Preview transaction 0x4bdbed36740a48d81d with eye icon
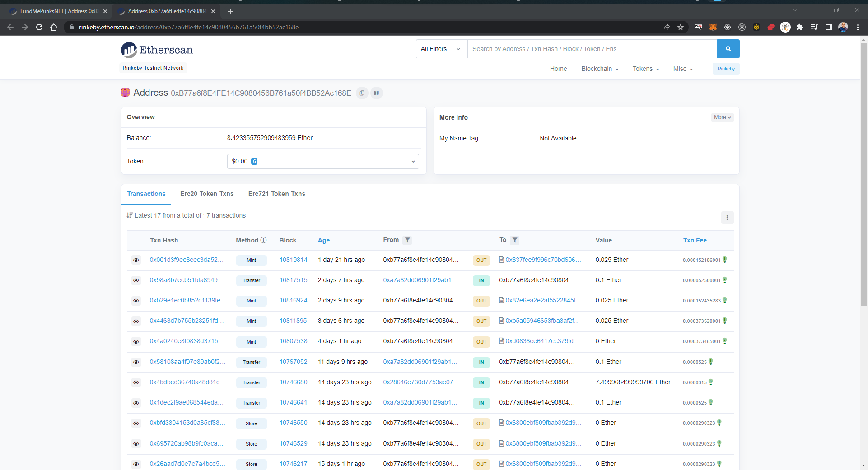The width and height of the screenshot is (868, 470). click(x=136, y=382)
